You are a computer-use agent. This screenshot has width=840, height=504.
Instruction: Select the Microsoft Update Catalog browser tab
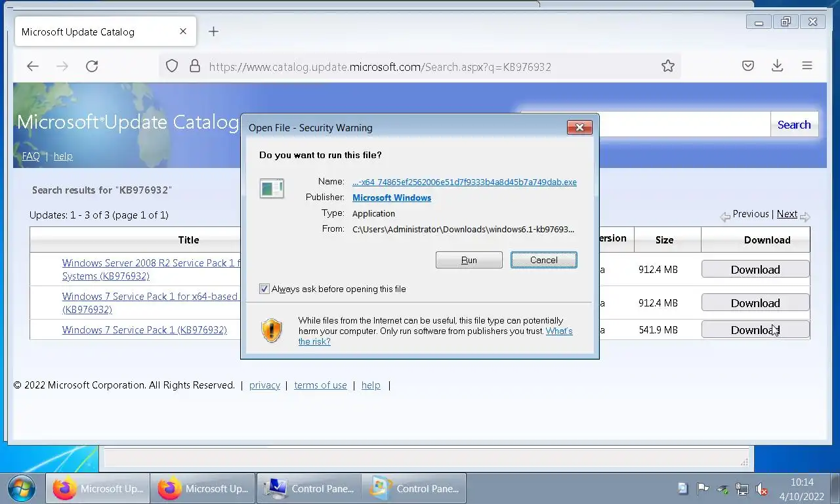point(105,31)
